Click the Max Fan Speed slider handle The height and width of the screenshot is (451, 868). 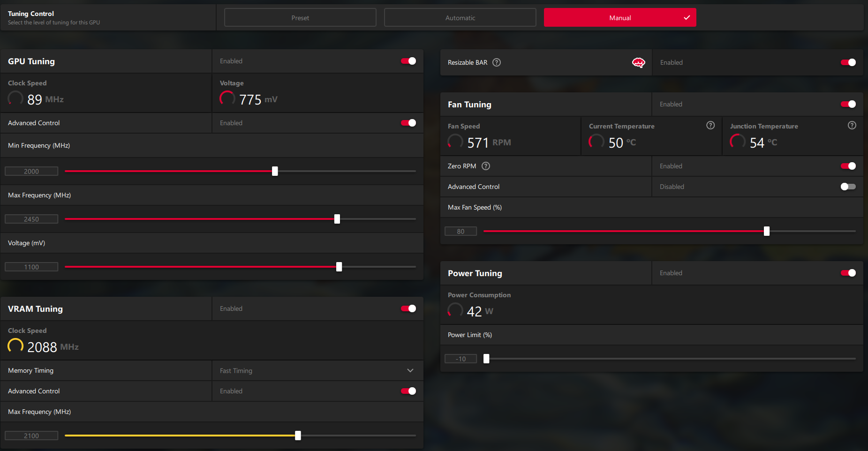pos(767,231)
